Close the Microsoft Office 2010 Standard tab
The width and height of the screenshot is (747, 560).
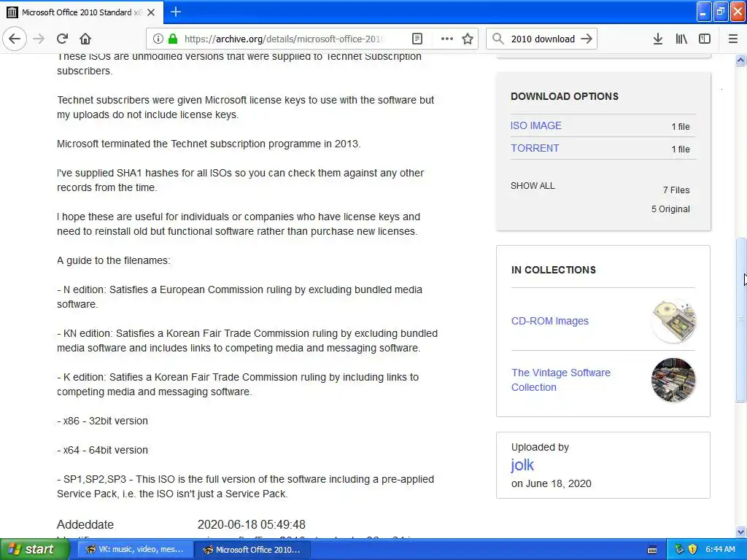151,12
